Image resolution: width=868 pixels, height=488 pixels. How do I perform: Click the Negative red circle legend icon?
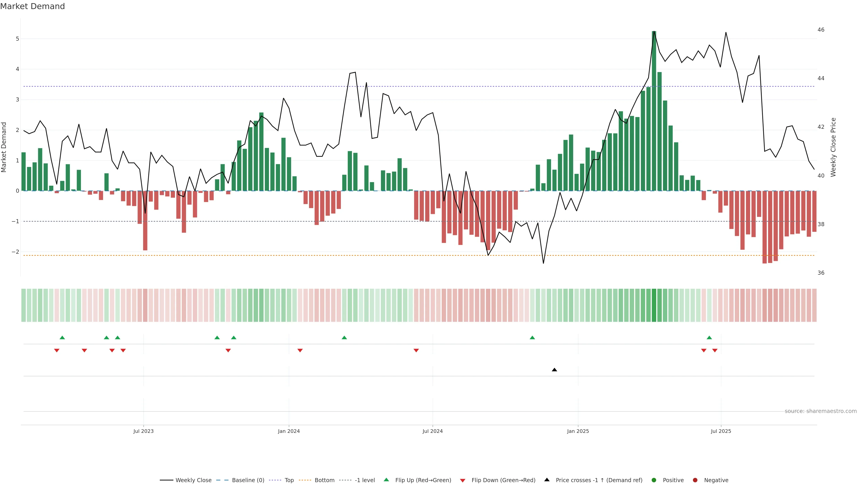point(695,480)
